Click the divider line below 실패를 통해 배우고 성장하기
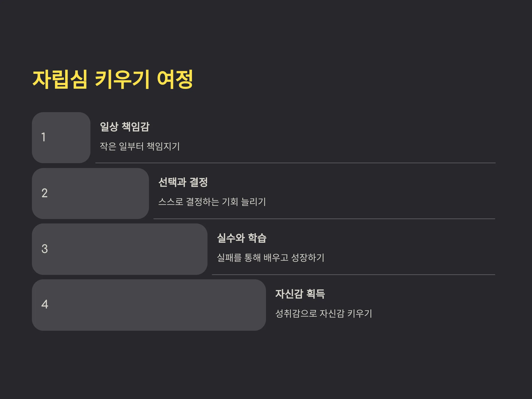 pyautogui.click(x=354, y=274)
